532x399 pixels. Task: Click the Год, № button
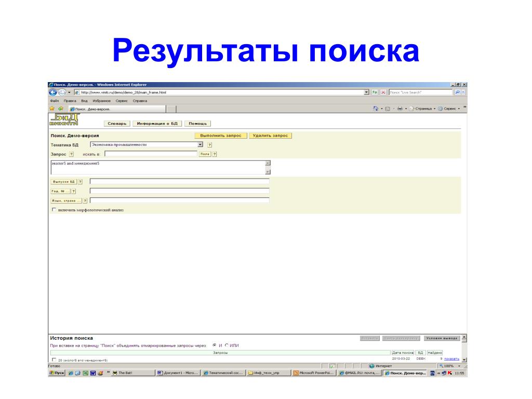coord(60,191)
